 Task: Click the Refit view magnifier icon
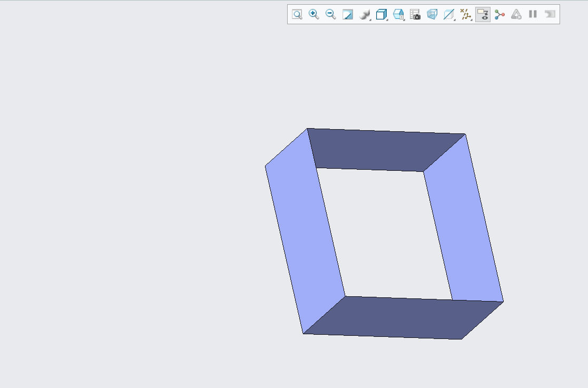tap(297, 14)
